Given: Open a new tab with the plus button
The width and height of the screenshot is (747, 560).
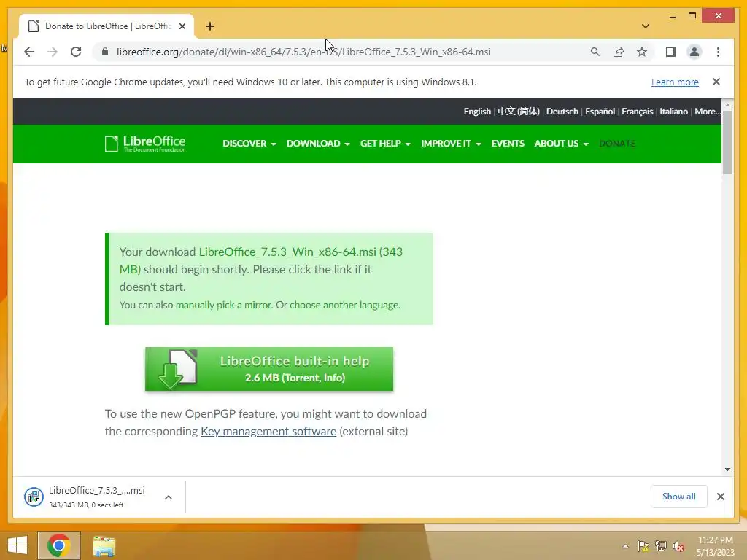Looking at the screenshot, I should click(210, 26).
